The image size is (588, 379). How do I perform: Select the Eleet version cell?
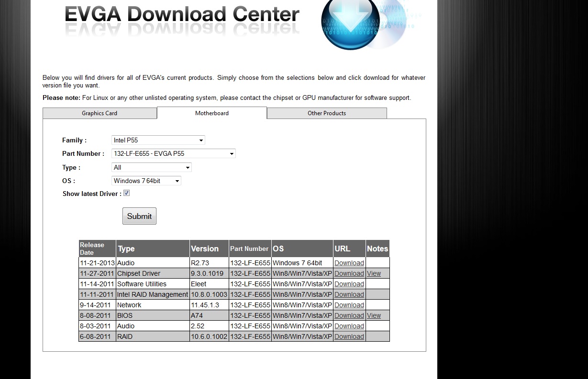click(x=209, y=284)
